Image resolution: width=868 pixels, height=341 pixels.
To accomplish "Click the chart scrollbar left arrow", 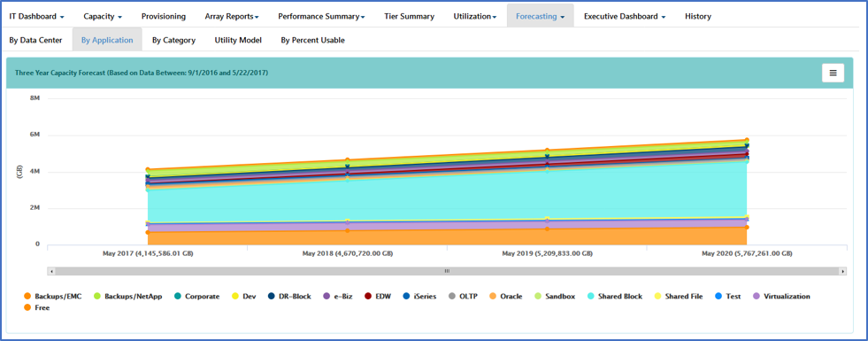I will [51, 271].
